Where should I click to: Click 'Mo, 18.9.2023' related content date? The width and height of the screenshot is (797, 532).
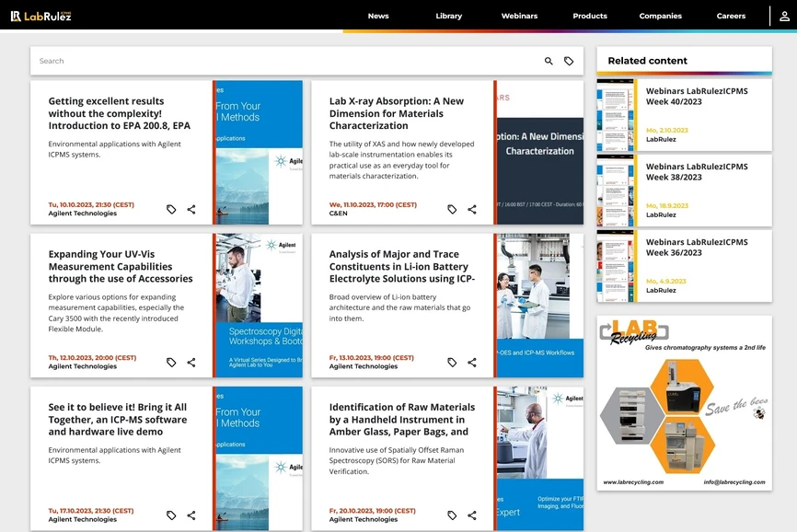[667, 206]
